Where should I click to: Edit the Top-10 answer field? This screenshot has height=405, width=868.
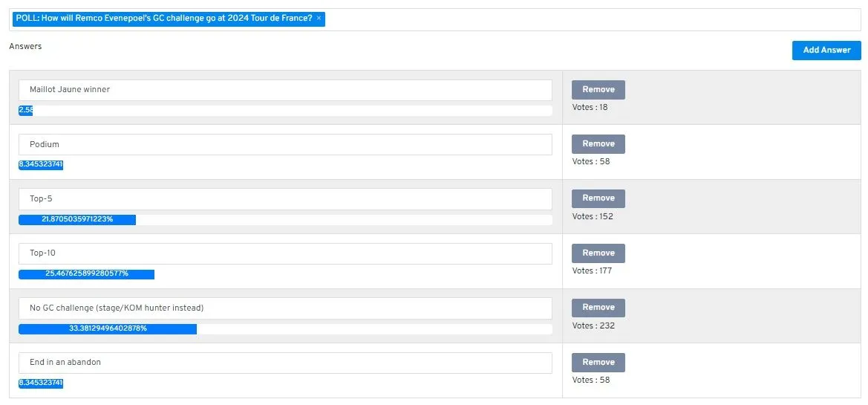(285, 253)
